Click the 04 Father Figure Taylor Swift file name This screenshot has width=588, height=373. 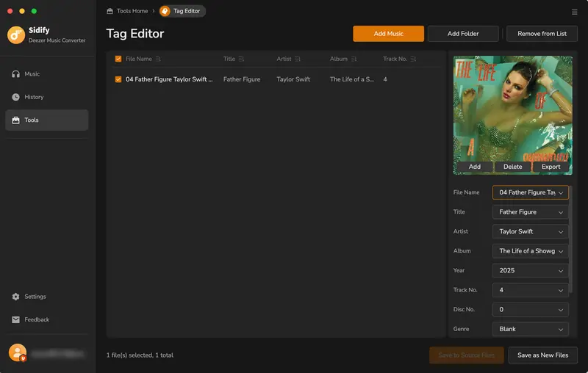coord(169,79)
